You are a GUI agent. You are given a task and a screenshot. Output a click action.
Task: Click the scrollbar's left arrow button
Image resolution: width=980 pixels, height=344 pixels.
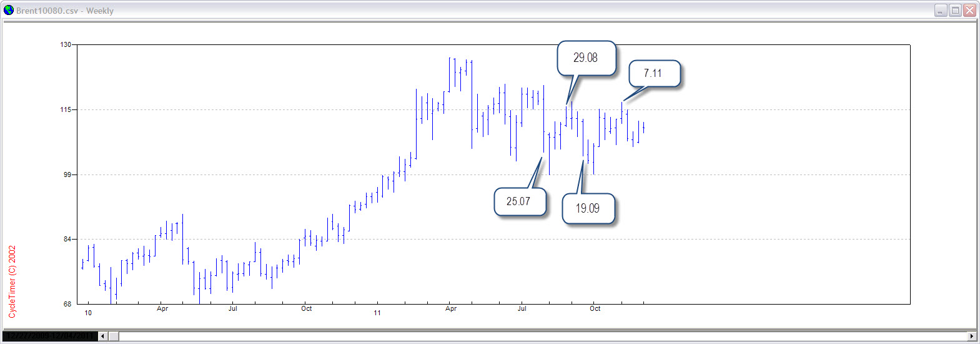tap(103, 336)
